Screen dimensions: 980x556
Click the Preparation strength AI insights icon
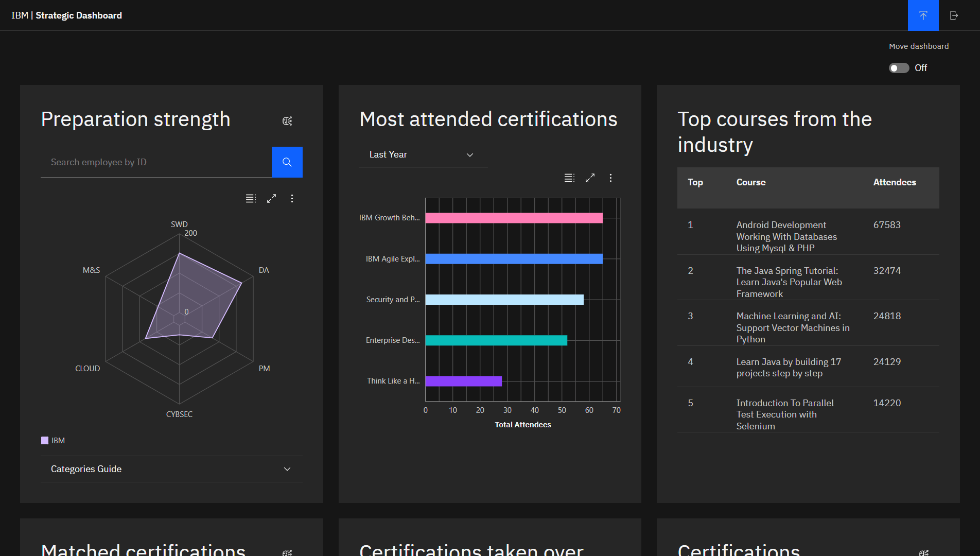pos(287,121)
